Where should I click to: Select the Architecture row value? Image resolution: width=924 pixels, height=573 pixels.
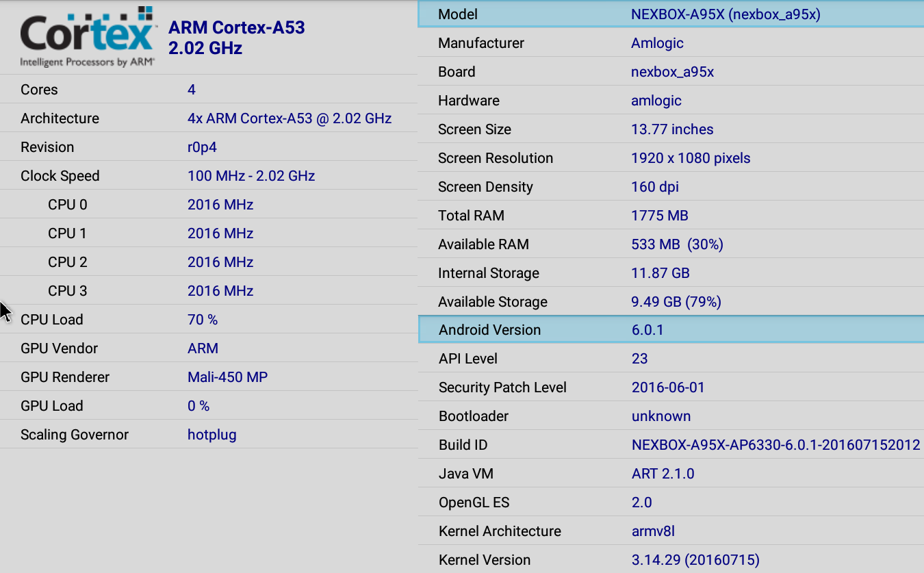[x=290, y=118]
